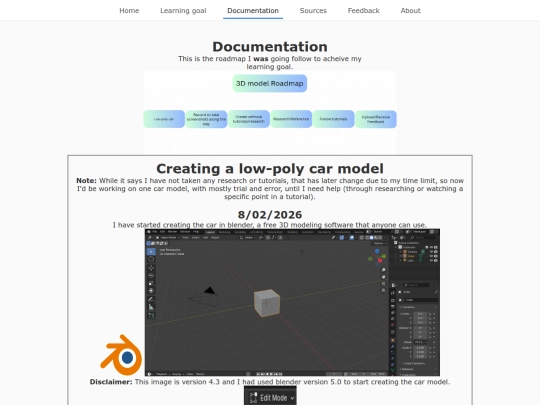Click the Research/Reference roadmap node
This screenshot has height=405, width=540.
(291, 119)
